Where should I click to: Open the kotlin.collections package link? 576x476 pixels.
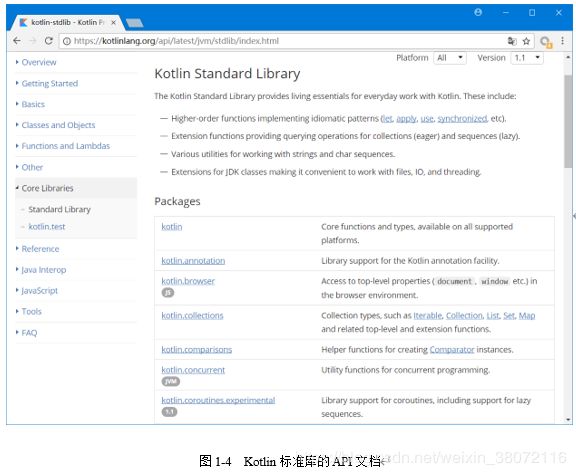192,316
